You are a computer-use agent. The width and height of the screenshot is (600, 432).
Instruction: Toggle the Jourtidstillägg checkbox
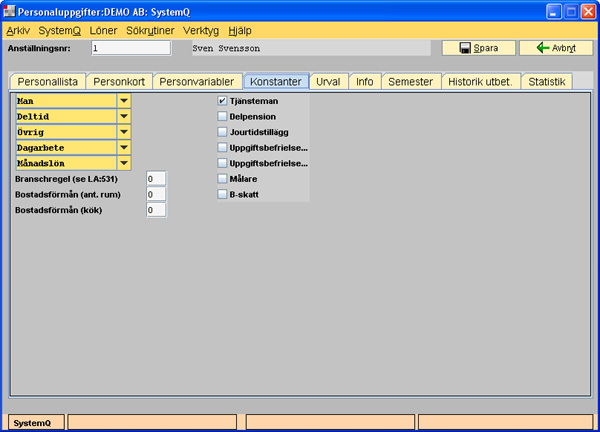pyautogui.click(x=222, y=132)
